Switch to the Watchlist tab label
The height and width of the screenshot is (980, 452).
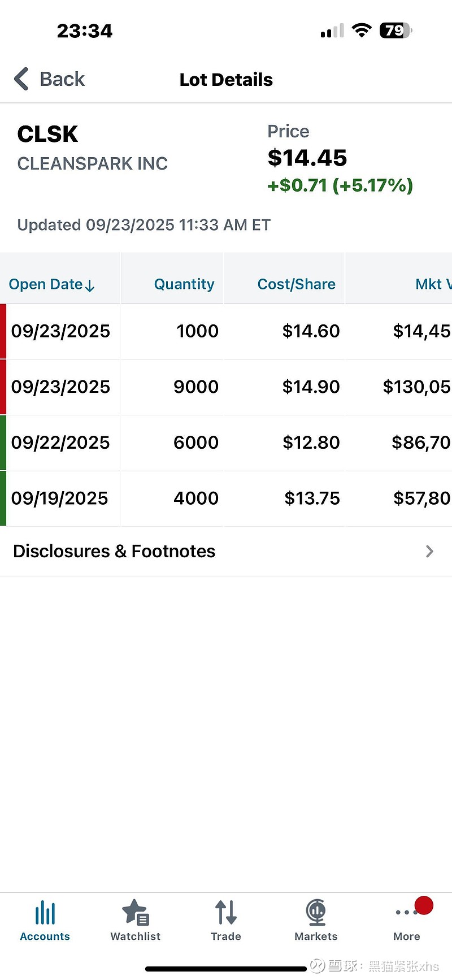pos(136,936)
